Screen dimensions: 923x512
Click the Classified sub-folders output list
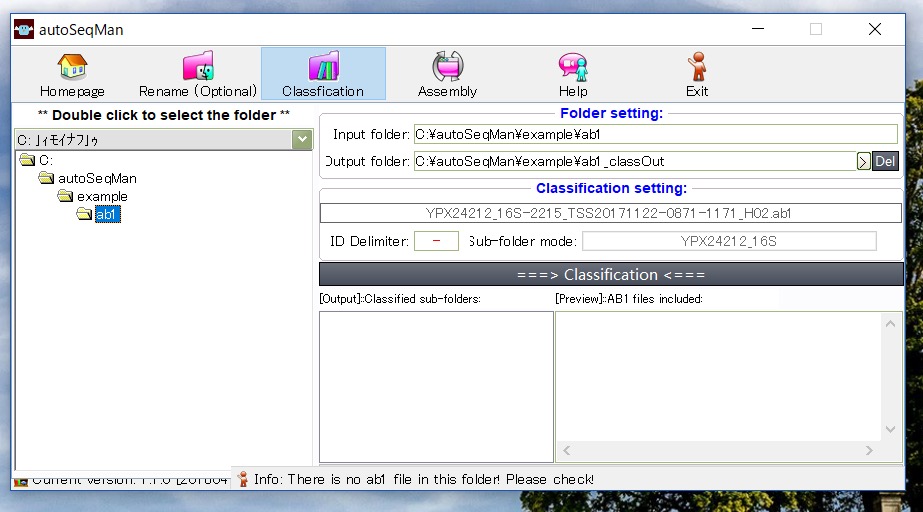(x=436, y=387)
